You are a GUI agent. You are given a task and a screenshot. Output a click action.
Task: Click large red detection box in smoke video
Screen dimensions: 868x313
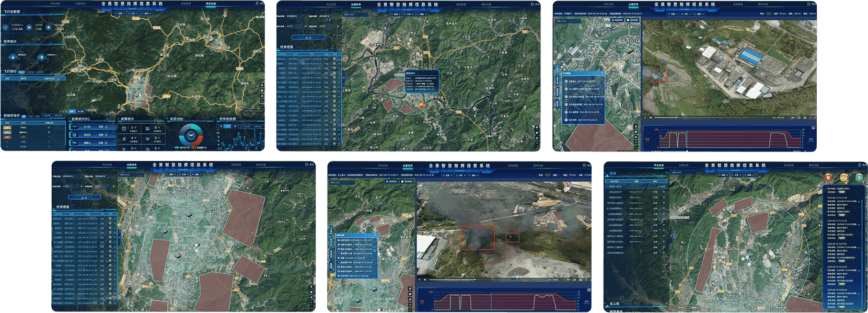(x=478, y=238)
